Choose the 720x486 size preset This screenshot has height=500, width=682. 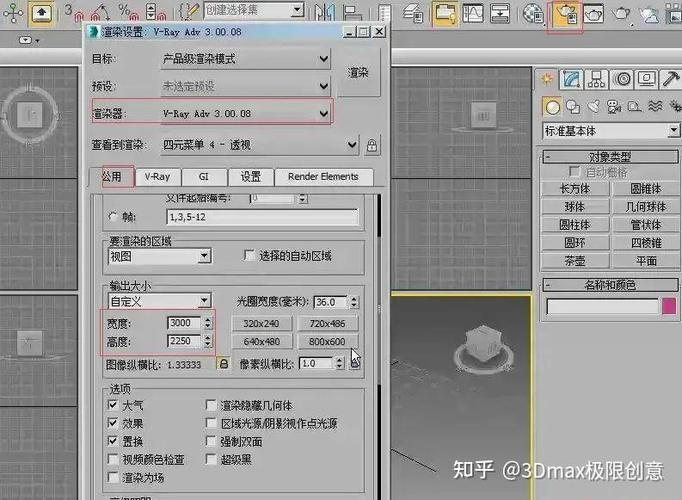(327, 323)
